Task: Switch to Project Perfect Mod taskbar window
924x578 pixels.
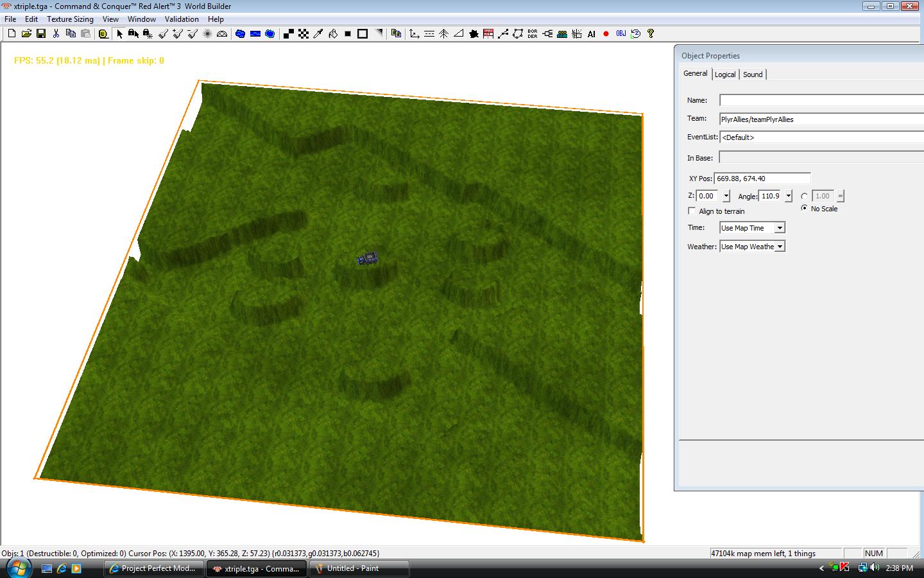Action: coord(154,568)
